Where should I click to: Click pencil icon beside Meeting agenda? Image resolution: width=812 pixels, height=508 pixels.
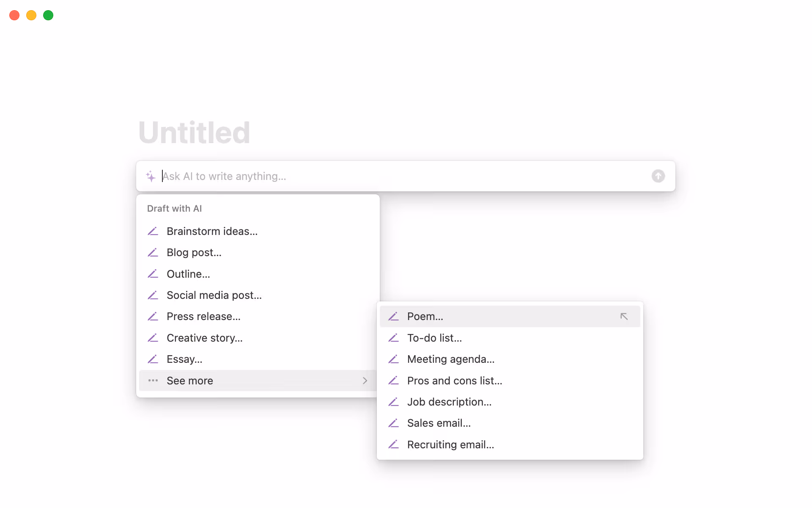pyautogui.click(x=393, y=359)
